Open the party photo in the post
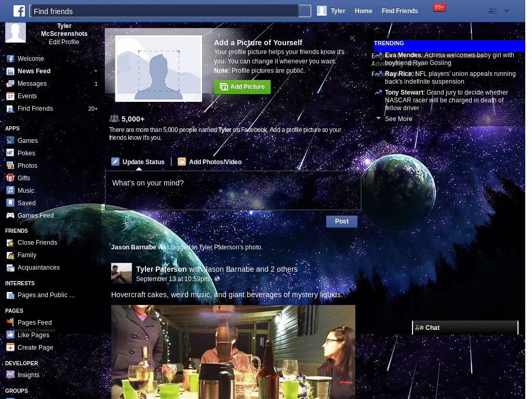Viewport: 532px width, 399px height. [233, 352]
